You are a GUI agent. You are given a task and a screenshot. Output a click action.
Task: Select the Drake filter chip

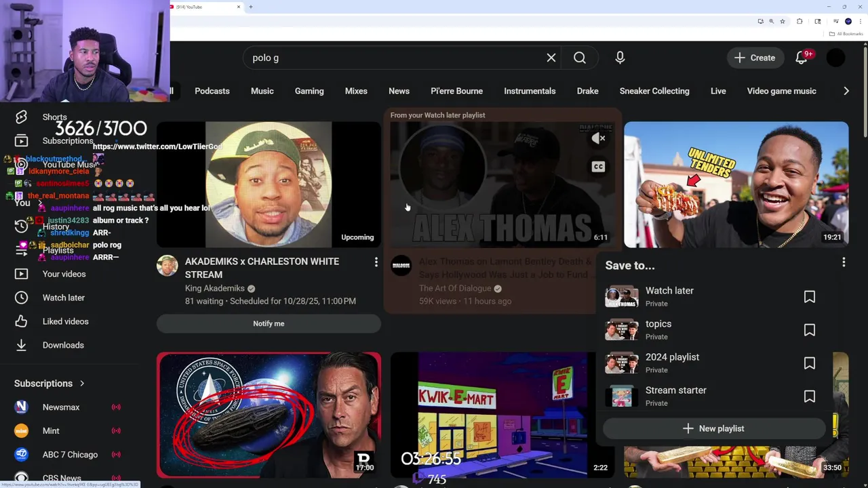tap(588, 91)
